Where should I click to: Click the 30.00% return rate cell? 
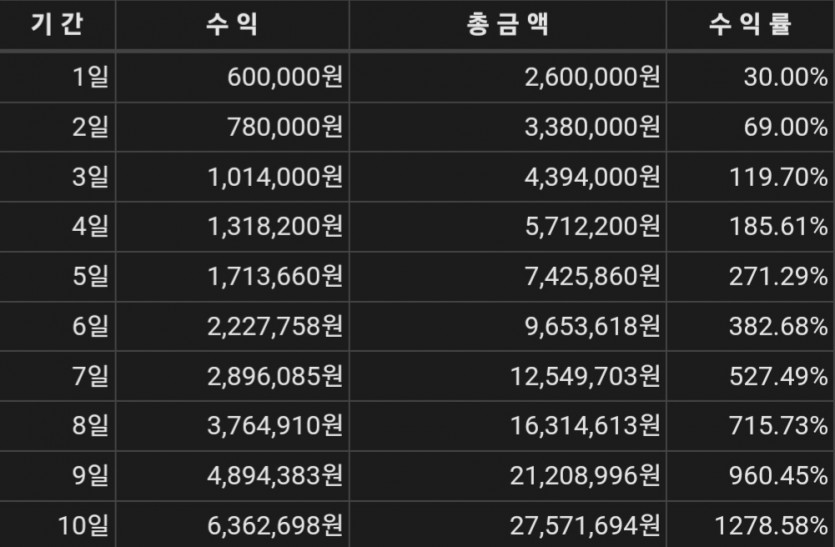point(784,77)
